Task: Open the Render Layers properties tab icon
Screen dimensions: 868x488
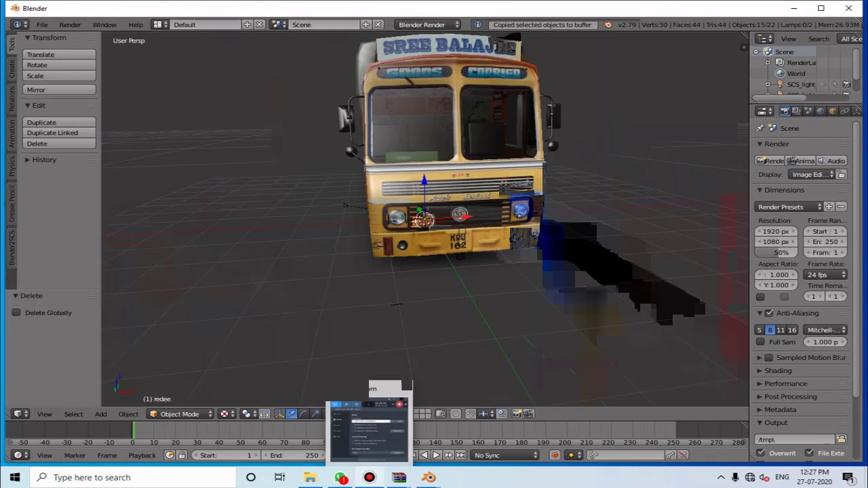Action: click(797, 111)
